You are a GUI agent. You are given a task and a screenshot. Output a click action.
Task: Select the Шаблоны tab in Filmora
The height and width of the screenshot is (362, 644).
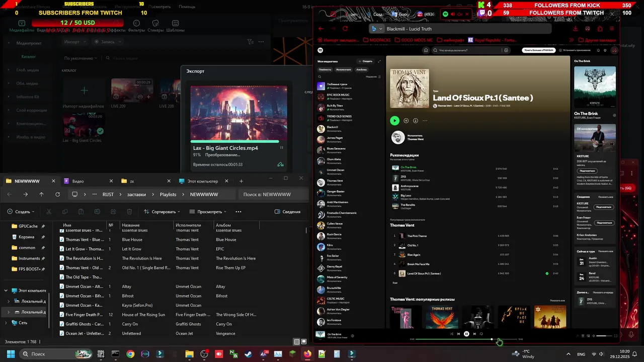click(x=175, y=26)
